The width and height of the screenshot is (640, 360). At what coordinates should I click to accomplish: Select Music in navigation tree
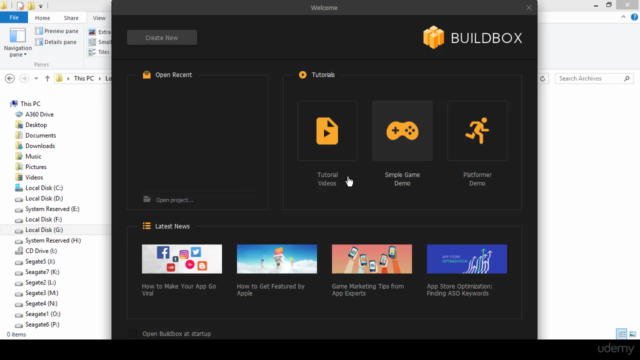tap(33, 156)
